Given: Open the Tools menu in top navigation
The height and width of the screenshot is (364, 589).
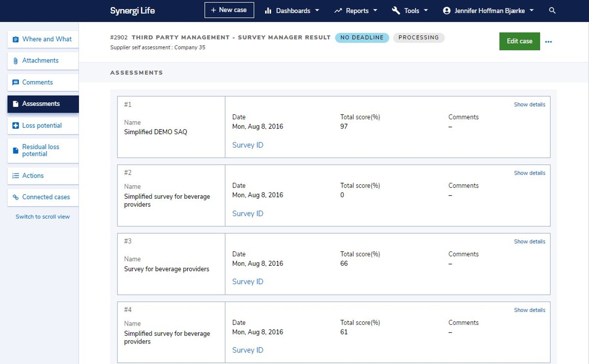Looking at the screenshot, I should point(411,11).
